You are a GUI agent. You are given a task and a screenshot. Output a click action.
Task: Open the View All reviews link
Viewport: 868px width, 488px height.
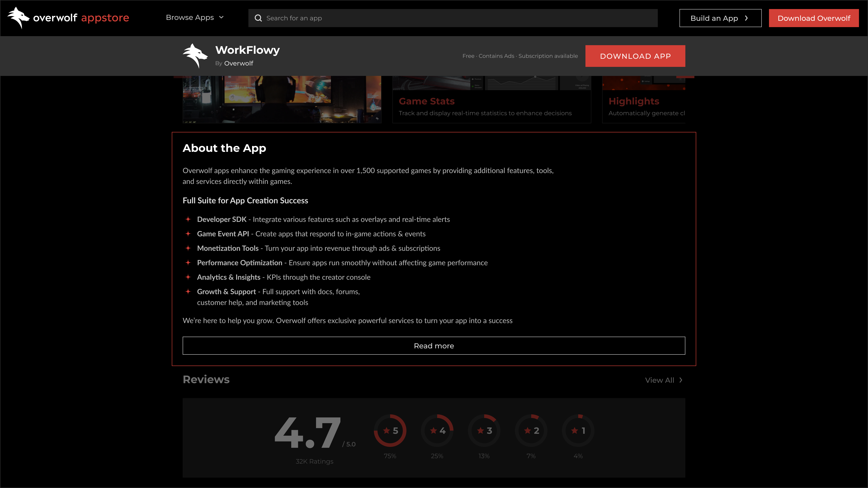pos(664,380)
